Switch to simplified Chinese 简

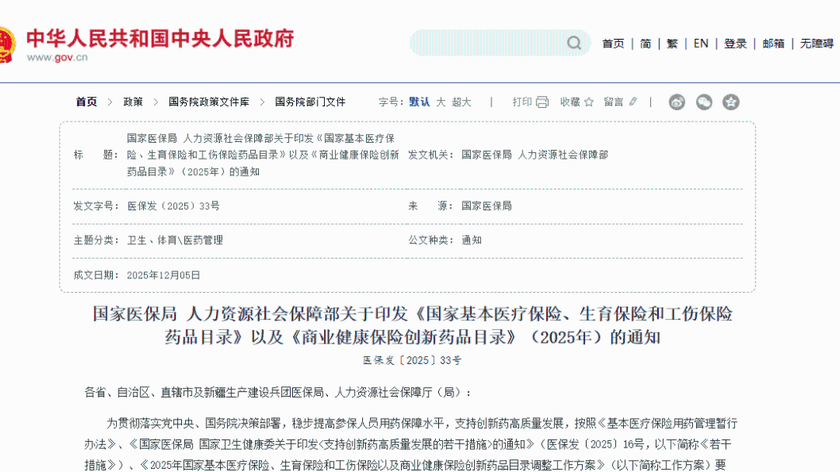pyautogui.click(x=646, y=44)
